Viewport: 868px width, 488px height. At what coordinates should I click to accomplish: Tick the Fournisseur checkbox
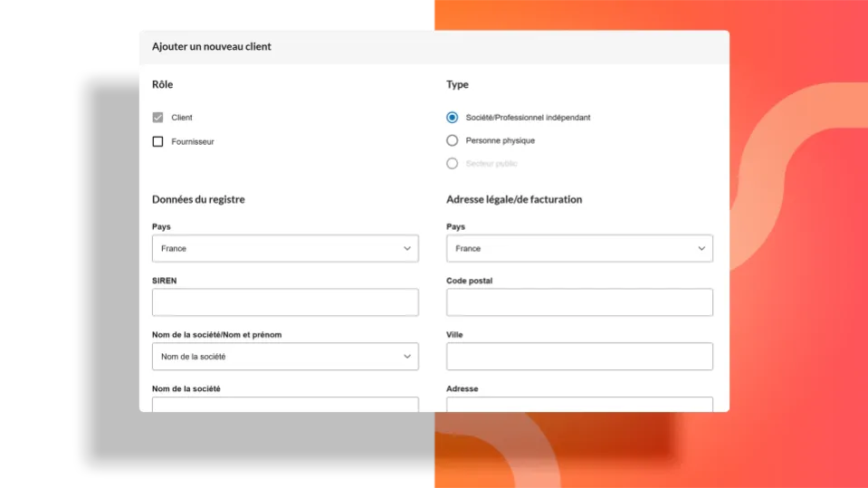[x=158, y=141]
